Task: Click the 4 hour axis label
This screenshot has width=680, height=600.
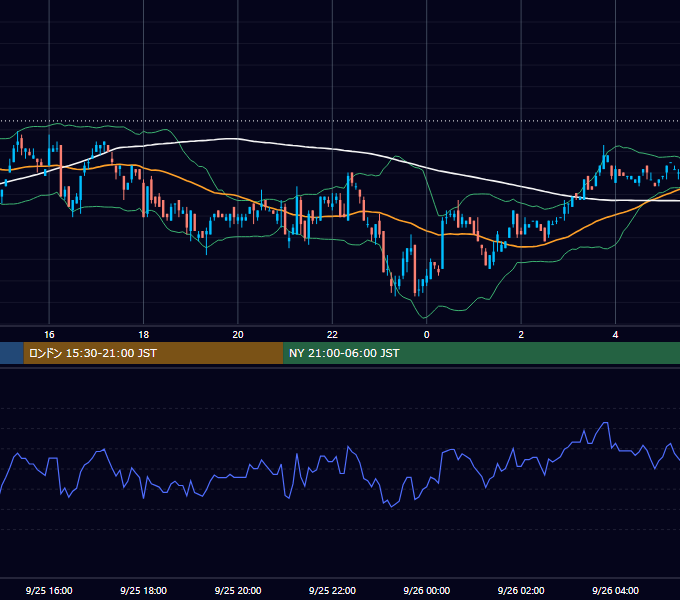Action: click(615, 335)
